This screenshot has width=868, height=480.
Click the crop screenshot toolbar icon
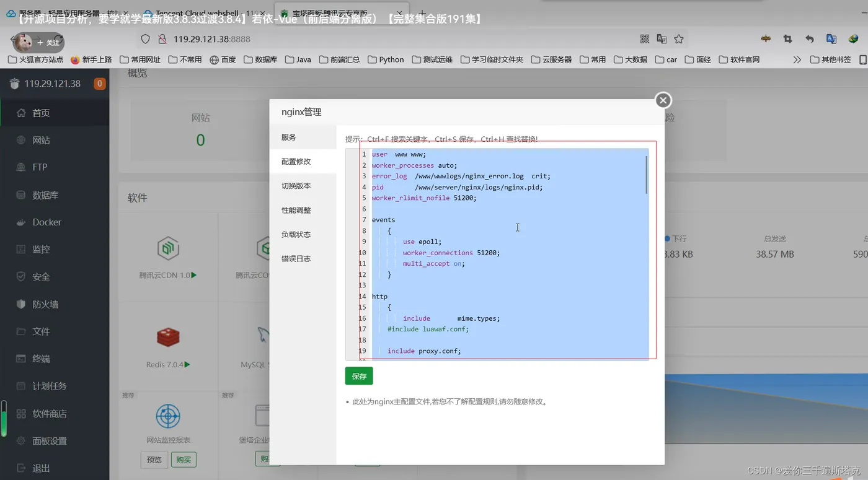[x=787, y=39]
